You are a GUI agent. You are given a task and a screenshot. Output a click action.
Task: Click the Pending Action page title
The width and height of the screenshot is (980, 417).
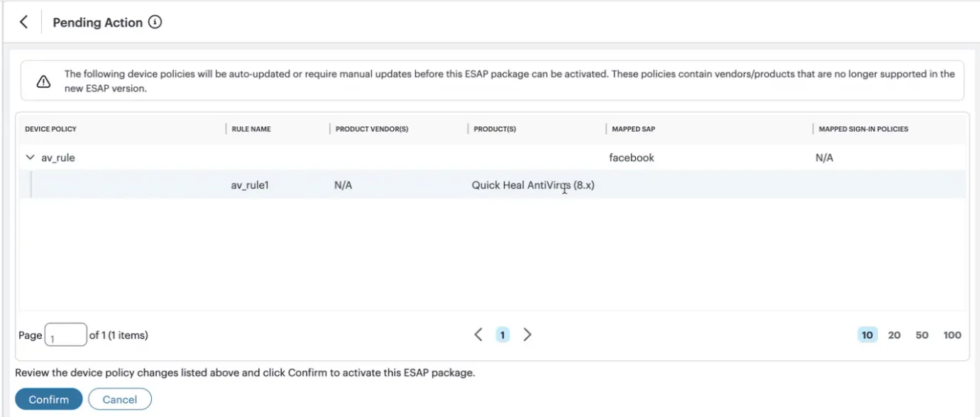point(98,23)
